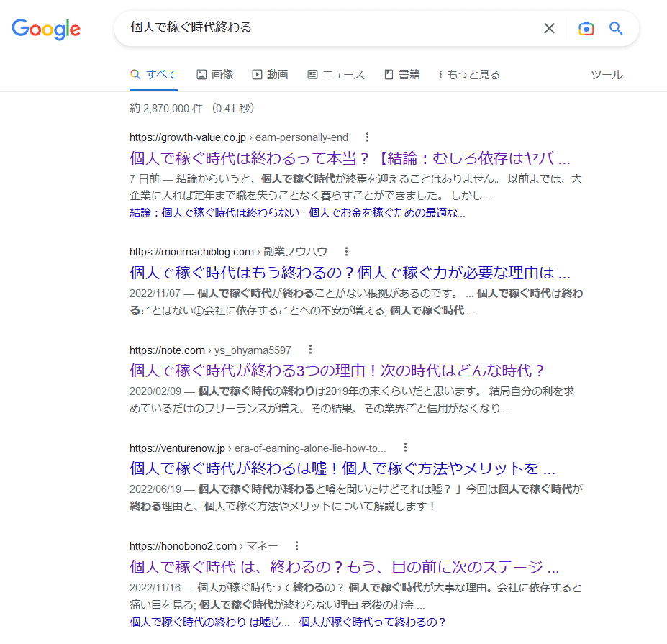The width and height of the screenshot is (667, 644).
Task: Switch to the 動画 tab
Action: pos(270,75)
